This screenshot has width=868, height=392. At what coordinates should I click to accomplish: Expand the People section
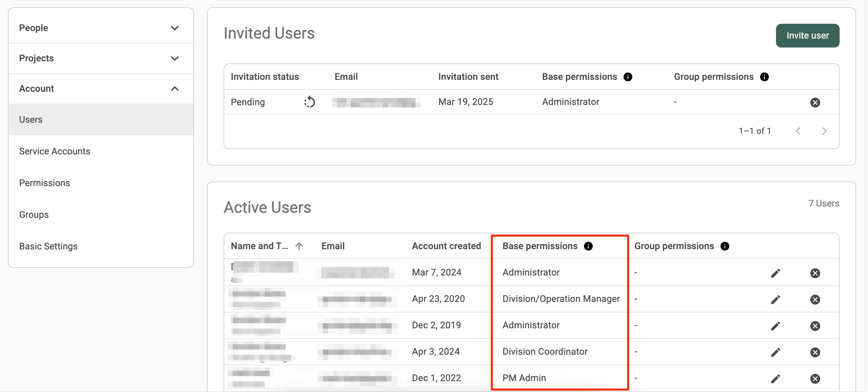point(101,28)
